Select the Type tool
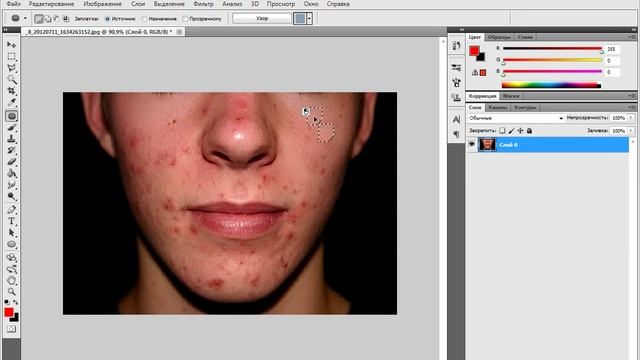 click(x=11, y=221)
